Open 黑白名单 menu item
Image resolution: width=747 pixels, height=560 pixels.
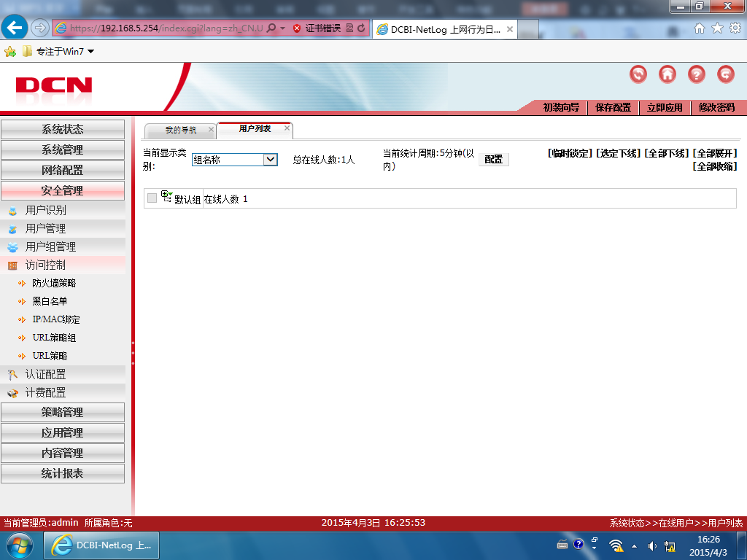pyautogui.click(x=50, y=301)
